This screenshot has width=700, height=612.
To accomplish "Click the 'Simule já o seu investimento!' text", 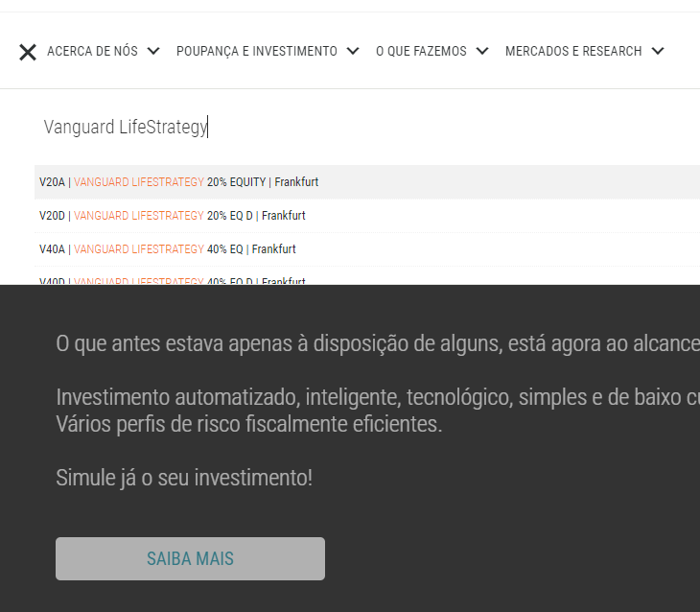I will click(184, 477).
